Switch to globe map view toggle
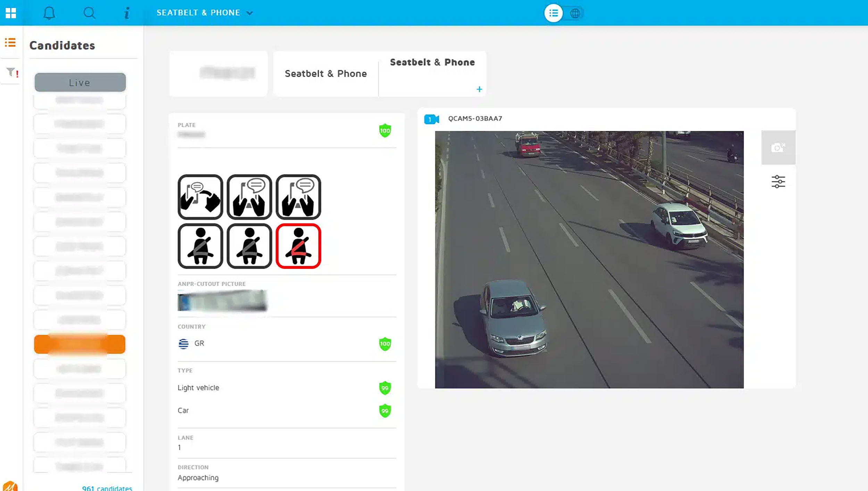The width and height of the screenshot is (868, 491). (575, 13)
